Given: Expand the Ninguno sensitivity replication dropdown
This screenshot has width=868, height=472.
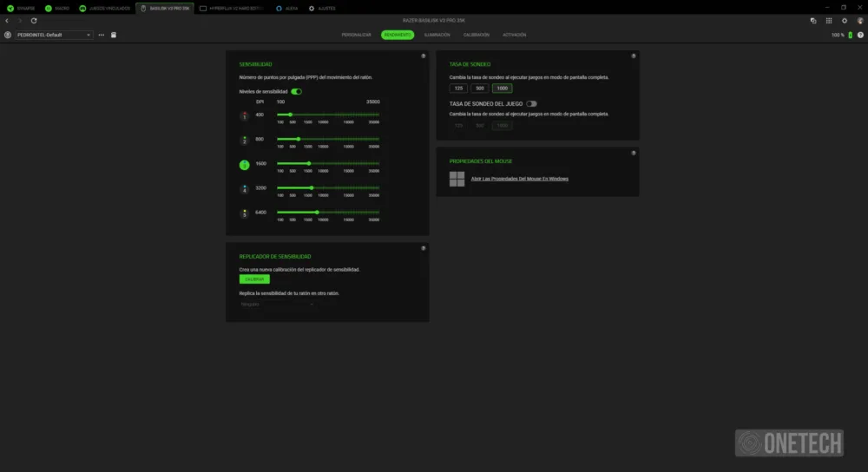Looking at the screenshot, I should click(x=277, y=305).
